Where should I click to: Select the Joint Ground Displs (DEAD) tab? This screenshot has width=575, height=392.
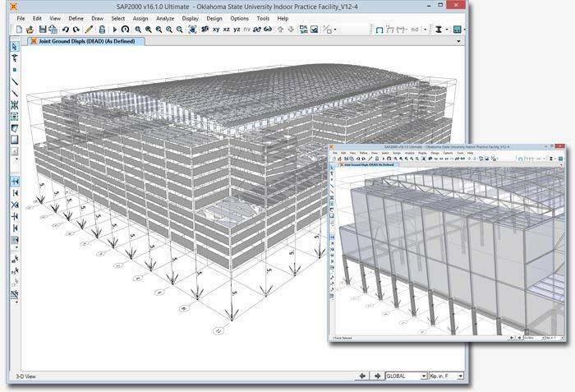click(x=86, y=41)
